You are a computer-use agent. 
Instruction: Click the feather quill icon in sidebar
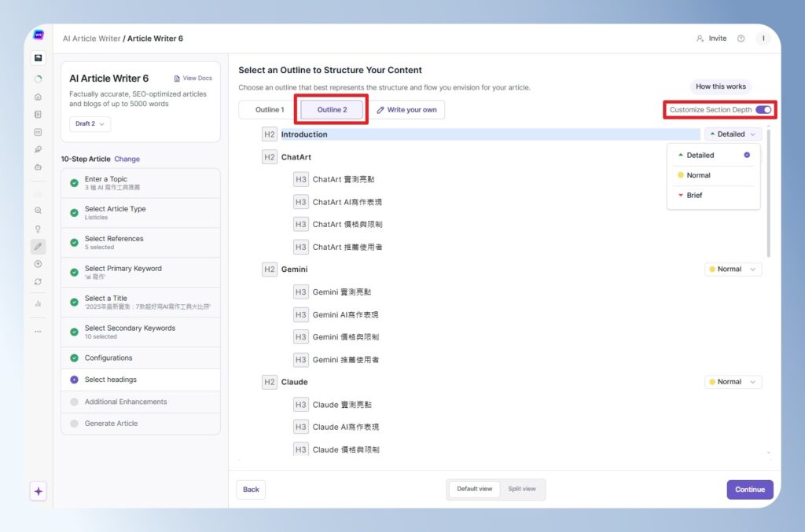click(x=38, y=149)
